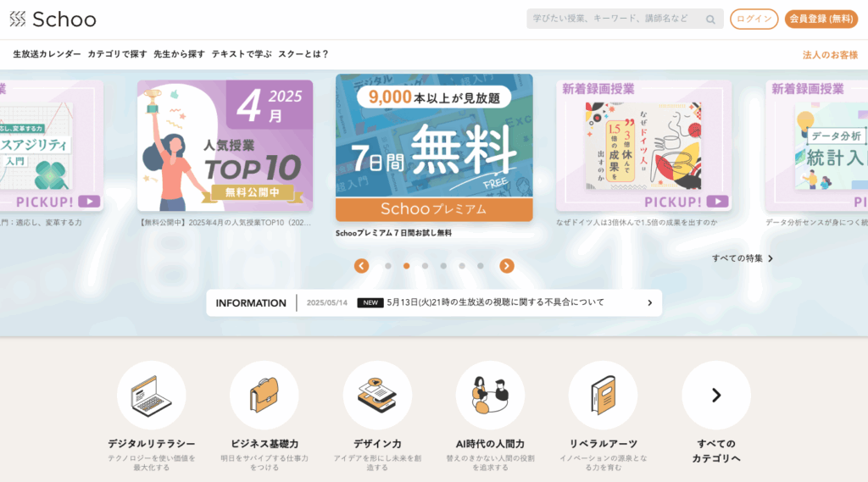Click 会員登録 (無料) button

[821, 19]
